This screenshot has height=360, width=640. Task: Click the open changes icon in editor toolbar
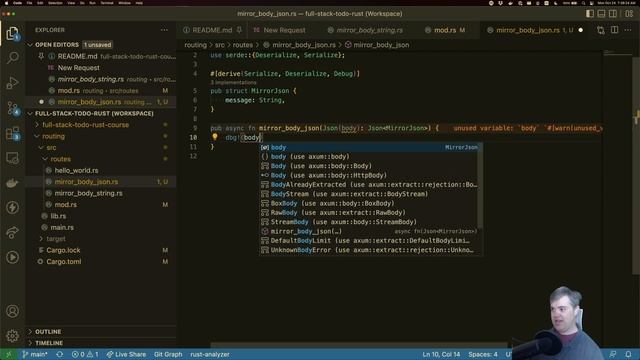(600, 30)
